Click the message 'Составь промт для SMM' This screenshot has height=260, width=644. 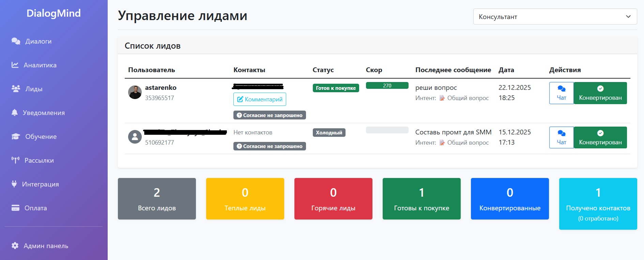(x=453, y=132)
